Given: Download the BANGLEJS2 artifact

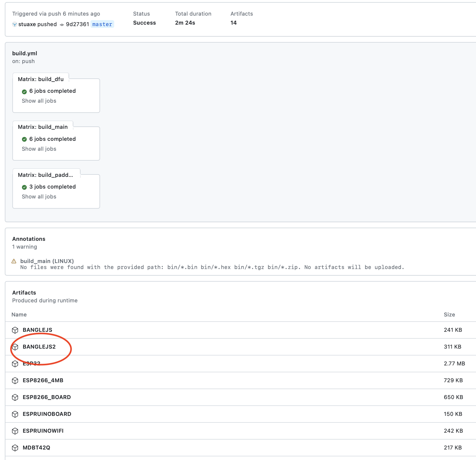Looking at the screenshot, I should 39,347.
